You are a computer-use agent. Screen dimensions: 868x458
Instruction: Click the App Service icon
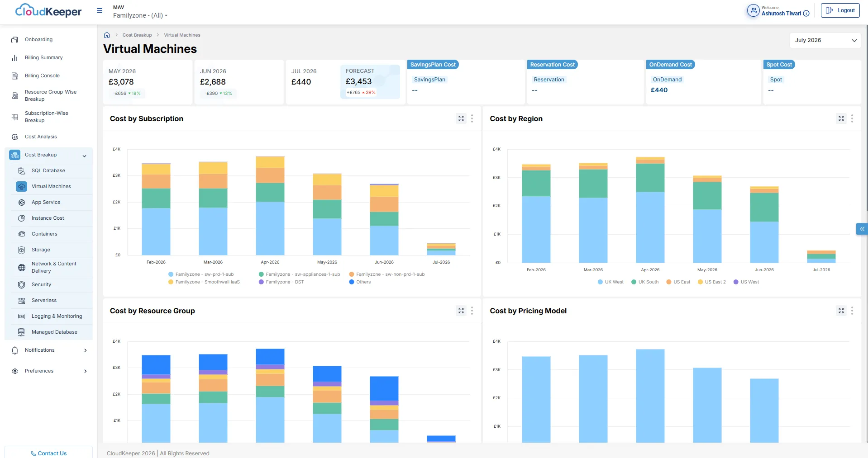(x=21, y=202)
